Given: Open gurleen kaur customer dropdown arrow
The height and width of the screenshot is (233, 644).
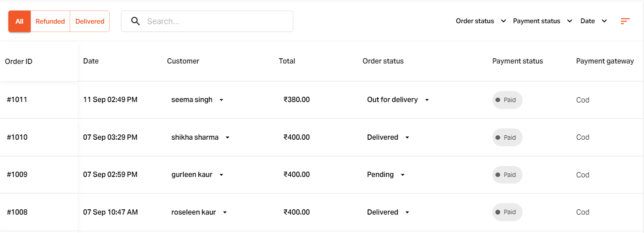Looking at the screenshot, I should pyautogui.click(x=221, y=175).
